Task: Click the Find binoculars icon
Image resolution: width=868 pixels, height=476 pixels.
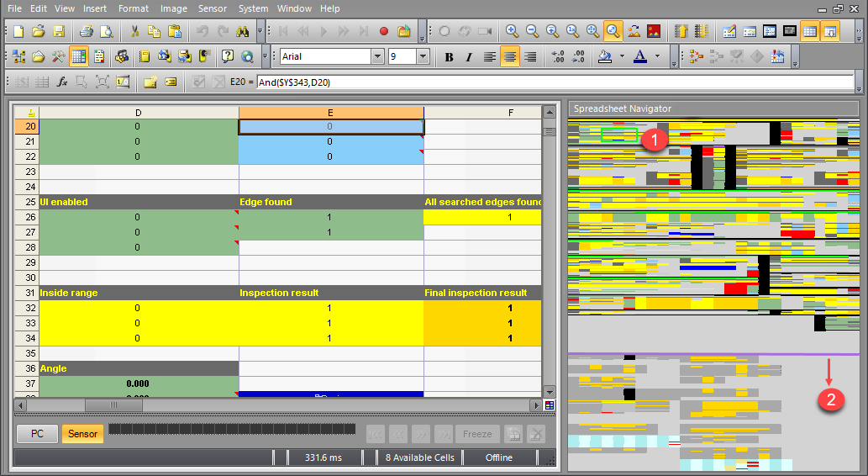Action: 243,32
